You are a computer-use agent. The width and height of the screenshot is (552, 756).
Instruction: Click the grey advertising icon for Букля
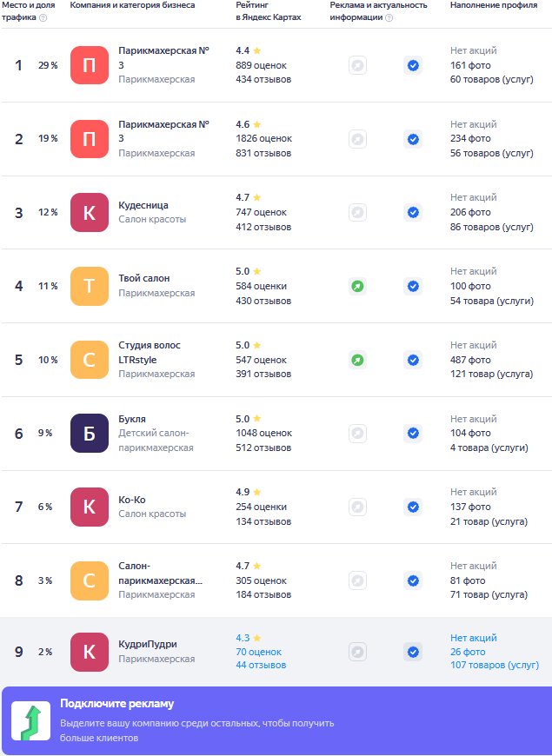[357, 433]
